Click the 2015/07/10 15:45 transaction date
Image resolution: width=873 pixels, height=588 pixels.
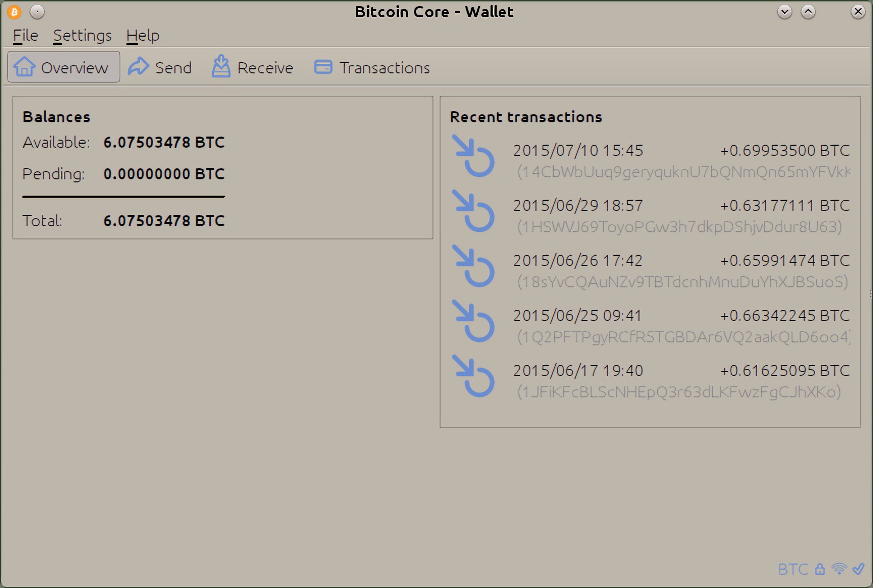(578, 150)
